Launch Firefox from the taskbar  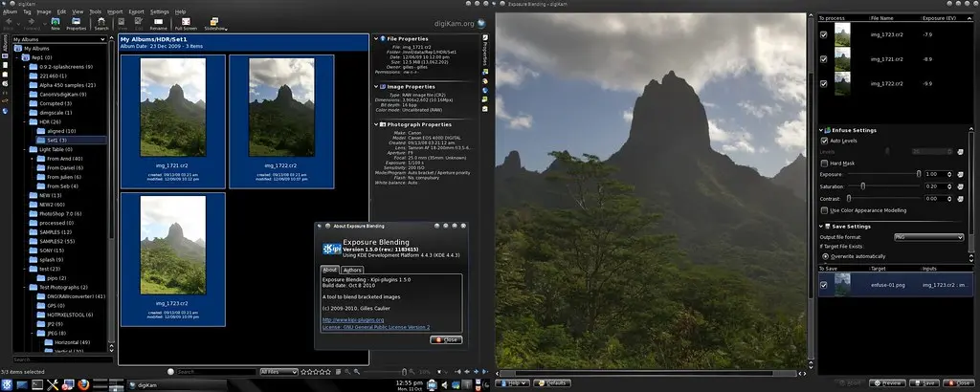point(84,384)
